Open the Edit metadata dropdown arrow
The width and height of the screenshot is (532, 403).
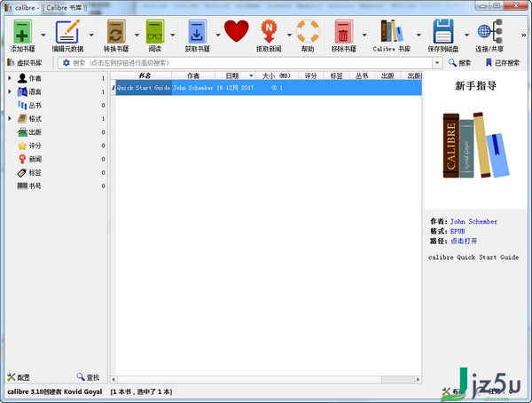[91, 35]
